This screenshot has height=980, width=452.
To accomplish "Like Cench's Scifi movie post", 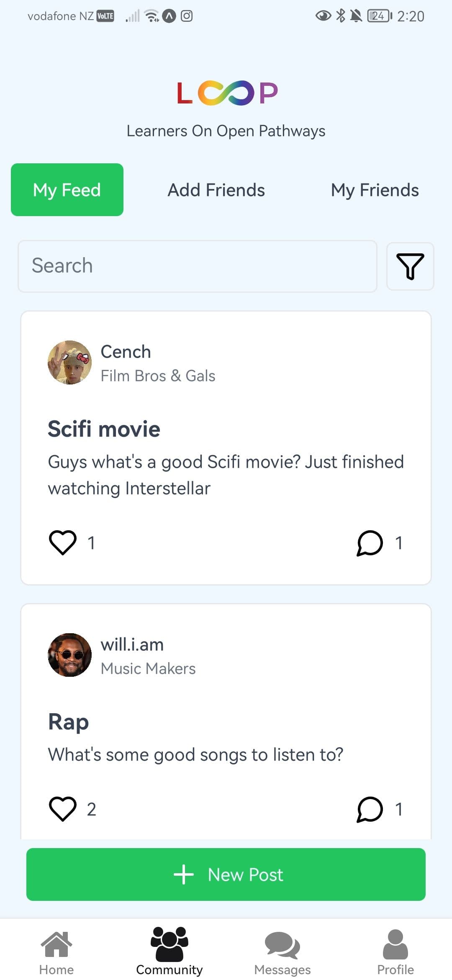I will tap(63, 543).
